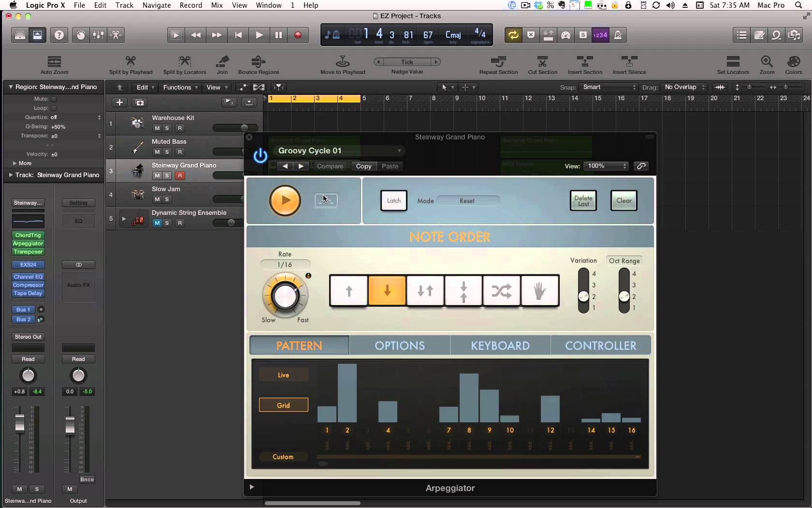The height and width of the screenshot is (508, 812).
Task: Open the List Editors icon
Action: point(741,35)
